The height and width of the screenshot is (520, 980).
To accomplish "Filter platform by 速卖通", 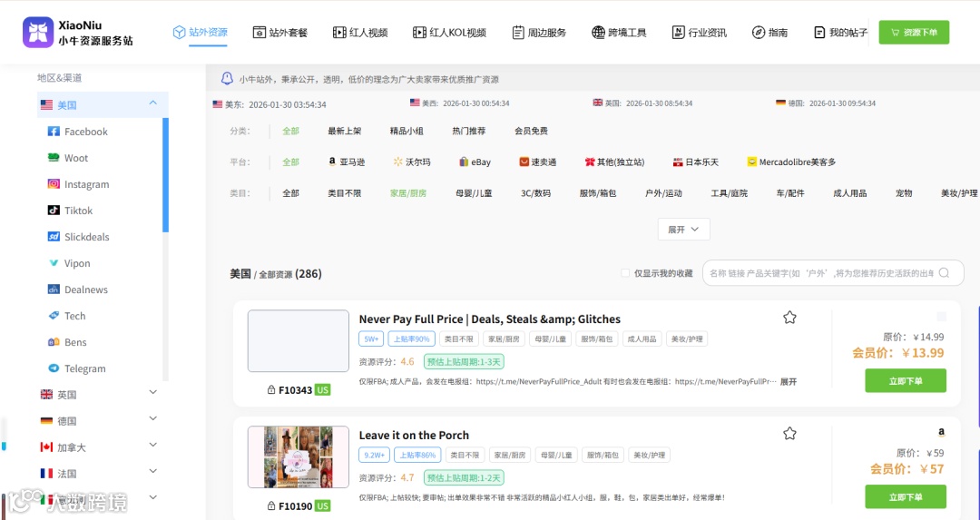I will click(537, 162).
